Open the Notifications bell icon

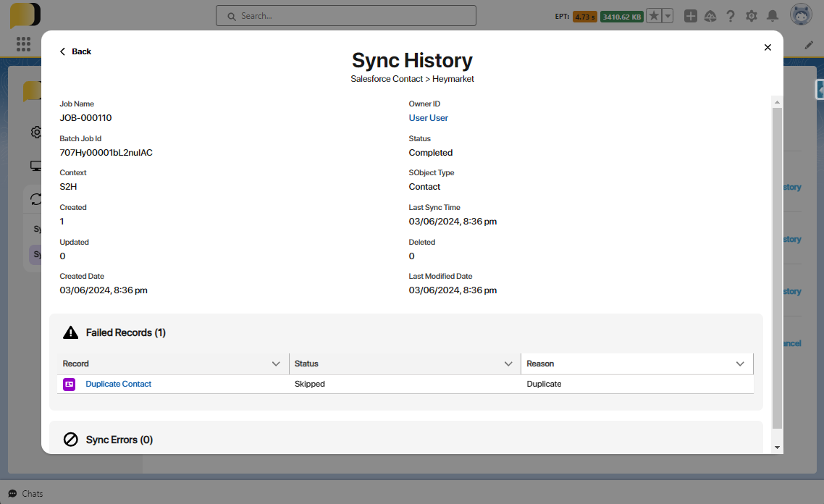coord(773,16)
